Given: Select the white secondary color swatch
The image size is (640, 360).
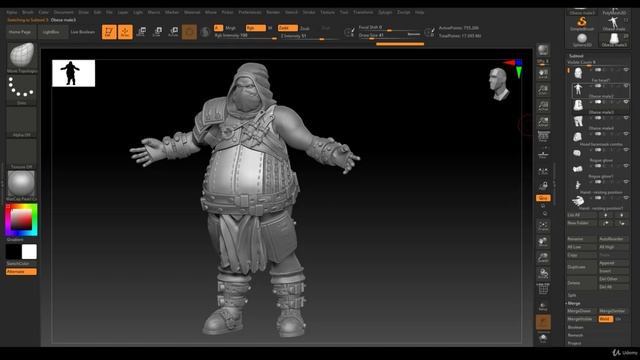Looking at the screenshot, I should pyautogui.click(x=29, y=252).
